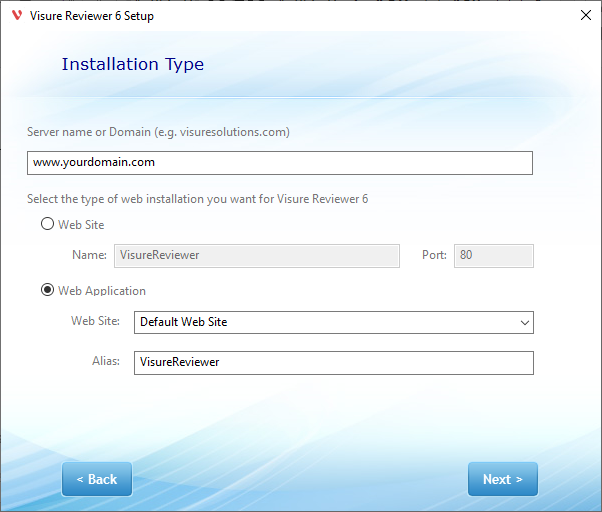Go back to the previous setup step
This screenshot has height=512, width=602.
(97, 479)
